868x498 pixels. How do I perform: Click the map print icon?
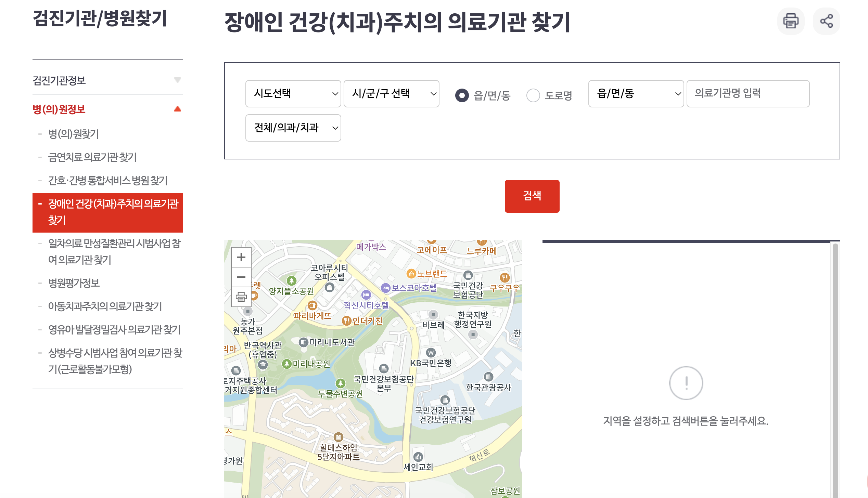pyautogui.click(x=241, y=297)
